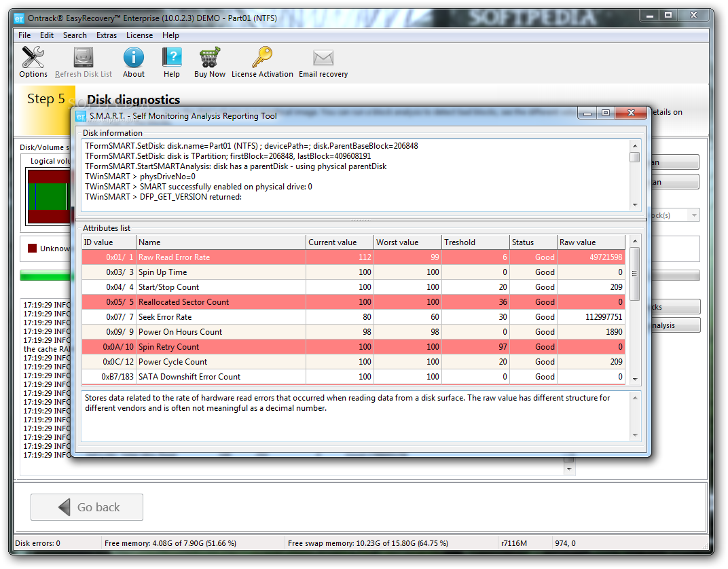Screen dimensions: 728x569
Task: Open the Options wrench and screwdriver icon
Action: point(33,58)
